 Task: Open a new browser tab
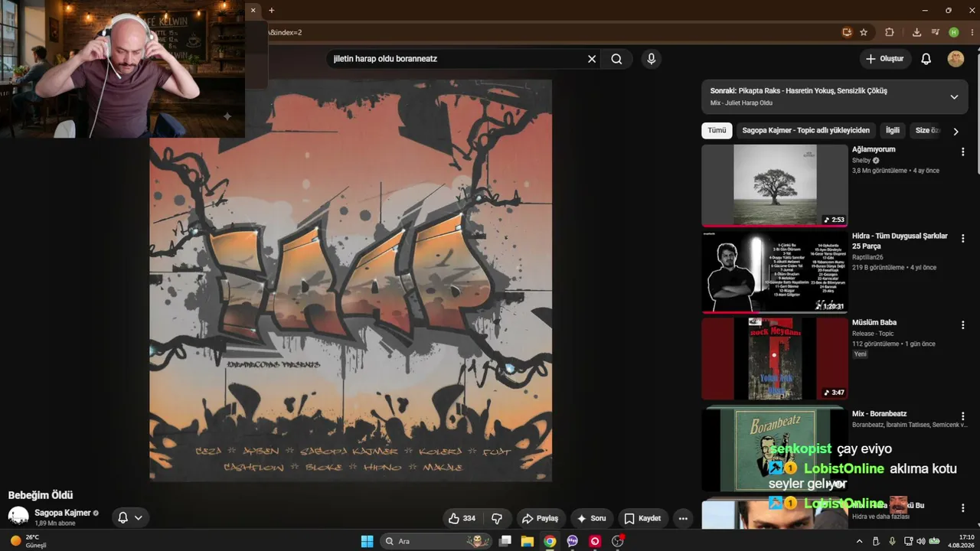tap(271, 10)
